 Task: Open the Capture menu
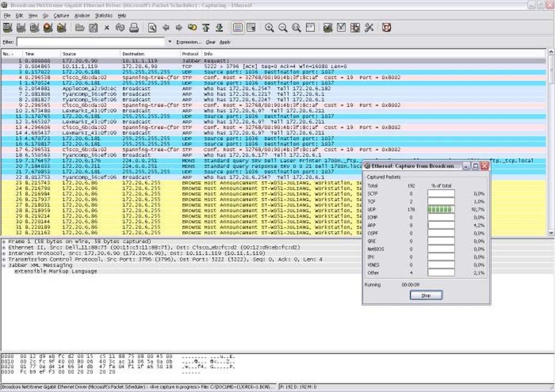pyautogui.click(x=61, y=16)
